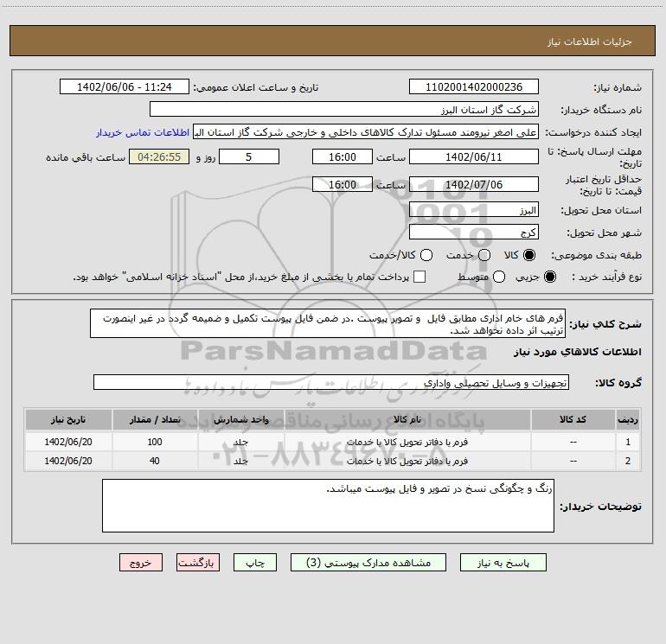Image resolution: width=666 pixels, height=644 pixels.
Task: Click the پاسخ به نیاز button
Action: coord(503,563)
